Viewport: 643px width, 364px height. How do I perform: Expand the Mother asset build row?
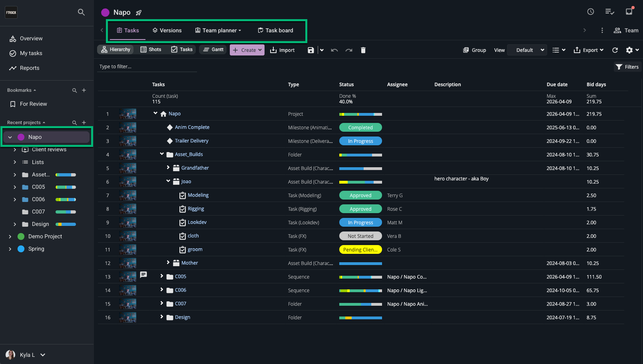click(x=168, y=263)
